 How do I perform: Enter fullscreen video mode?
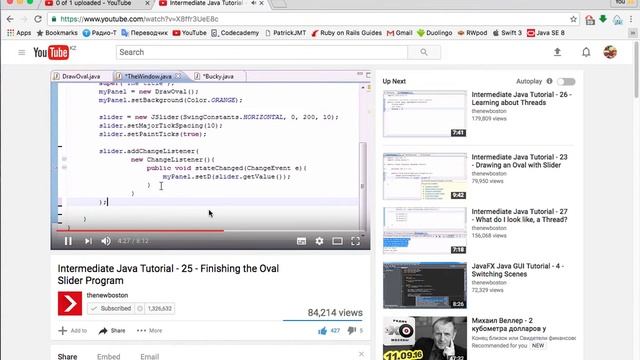(x=356, y=241)
